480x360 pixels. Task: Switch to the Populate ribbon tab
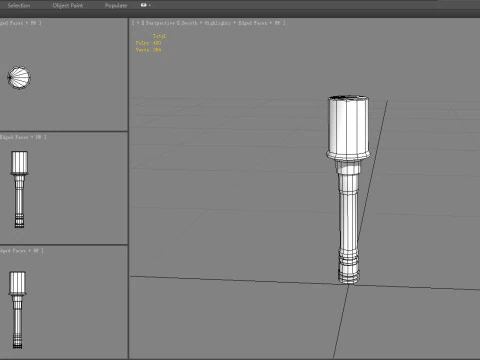[116, 5]
